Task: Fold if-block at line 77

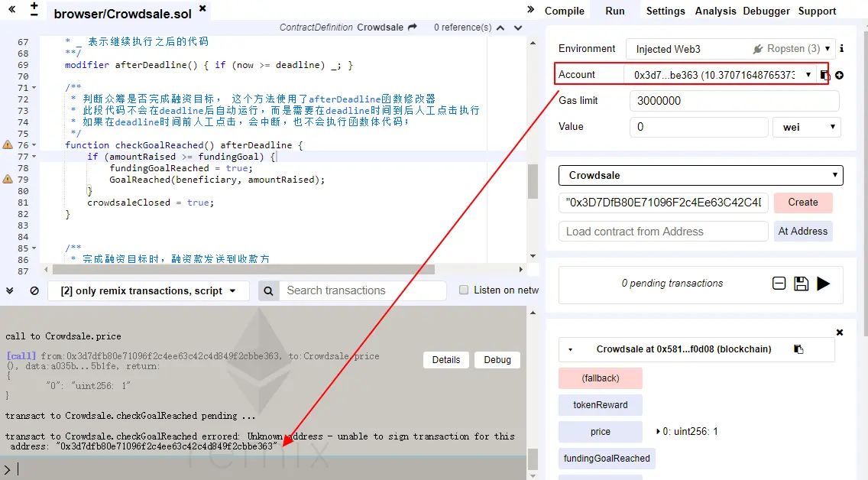Action: pyautogui.click(x=34, y=157)
